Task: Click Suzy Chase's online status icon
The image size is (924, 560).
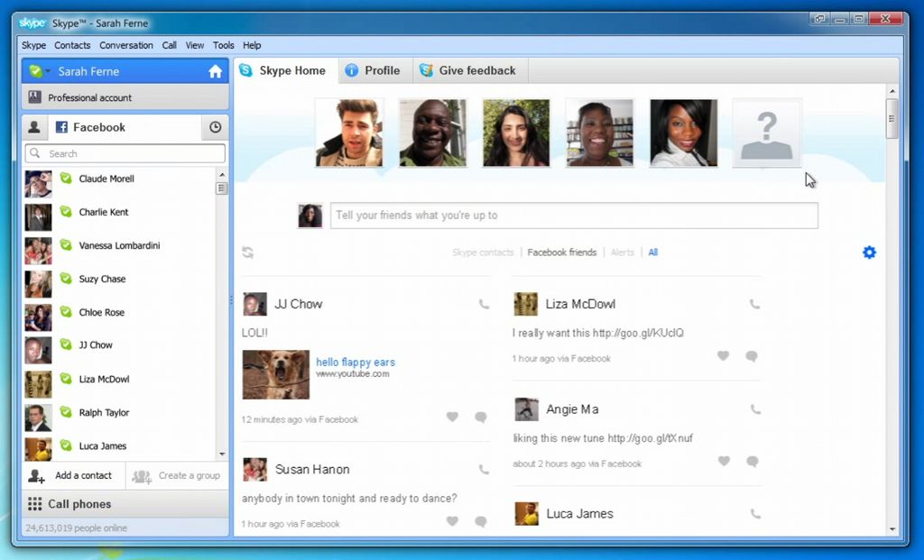Action: pyautogui.click(x=66, y=278)
